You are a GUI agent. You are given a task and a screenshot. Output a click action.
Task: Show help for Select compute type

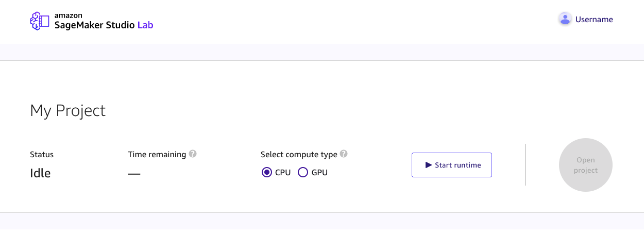(x=344, y=154)
